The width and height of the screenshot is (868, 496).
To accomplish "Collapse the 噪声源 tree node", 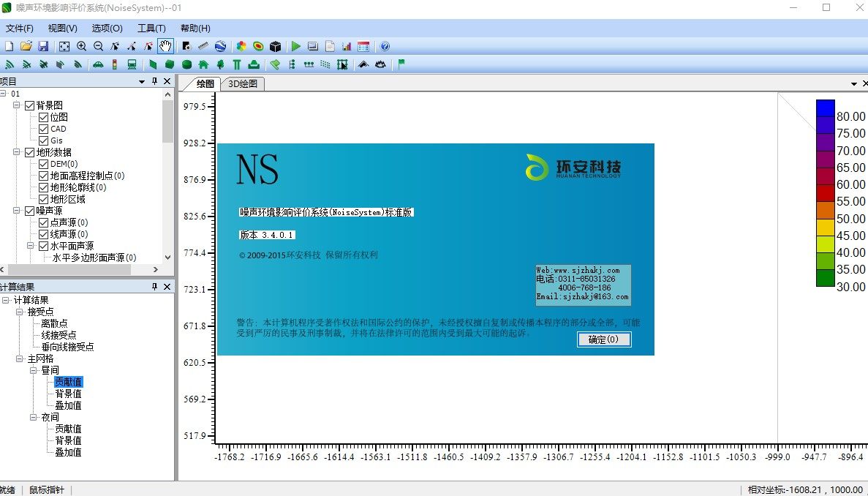I will (x=16, y=210).
